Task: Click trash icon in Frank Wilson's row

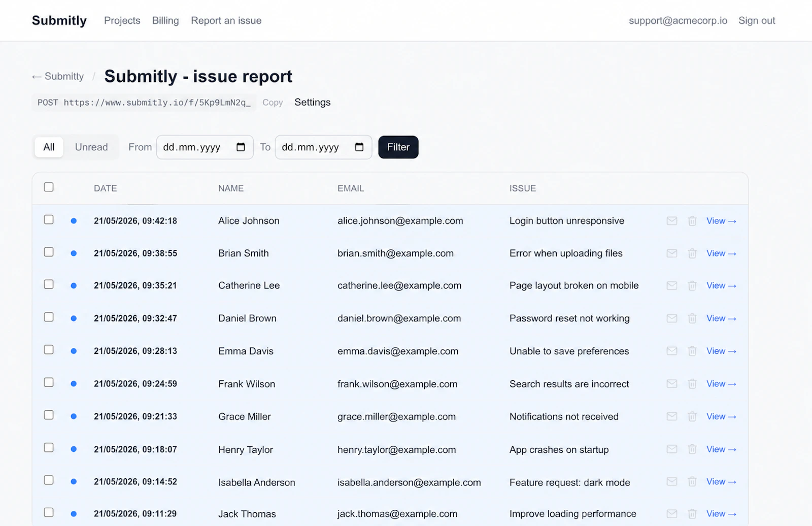Action: coord(692,384)
